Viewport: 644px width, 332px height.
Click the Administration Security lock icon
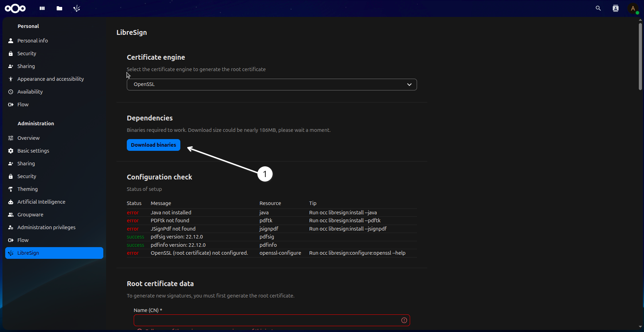point(11,176)
